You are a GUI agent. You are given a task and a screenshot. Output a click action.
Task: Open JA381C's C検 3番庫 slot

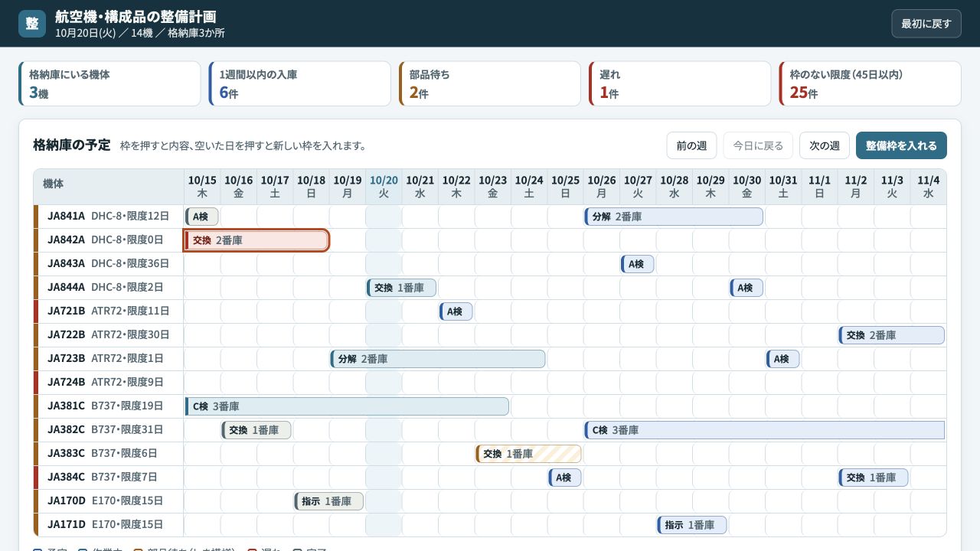coord(347,406)
